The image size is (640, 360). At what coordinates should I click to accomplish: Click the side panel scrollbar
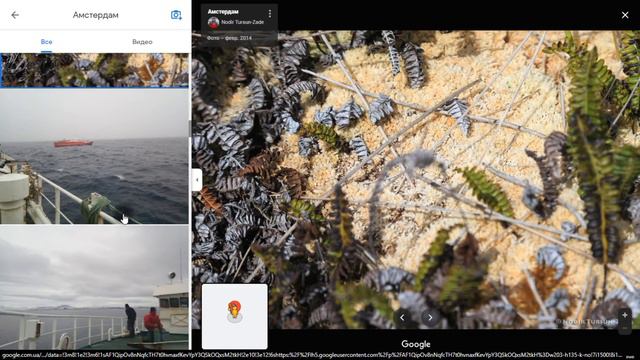click(190, 129)
